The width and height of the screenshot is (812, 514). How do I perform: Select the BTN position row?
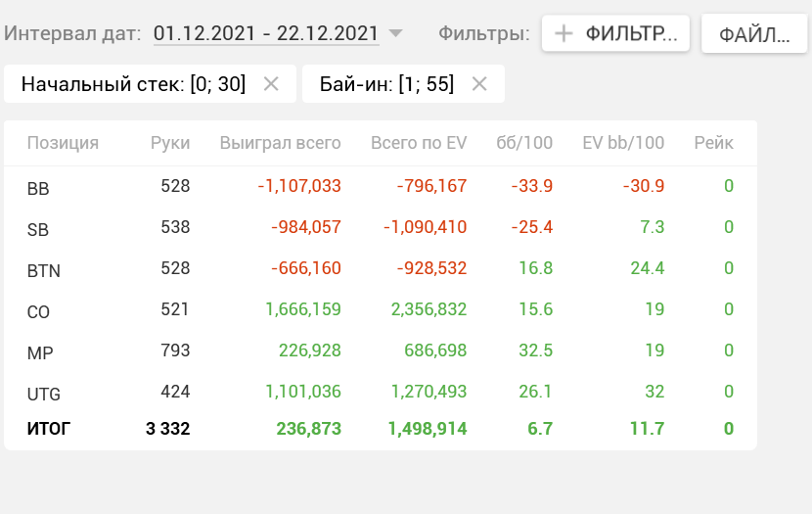[381, 268]
